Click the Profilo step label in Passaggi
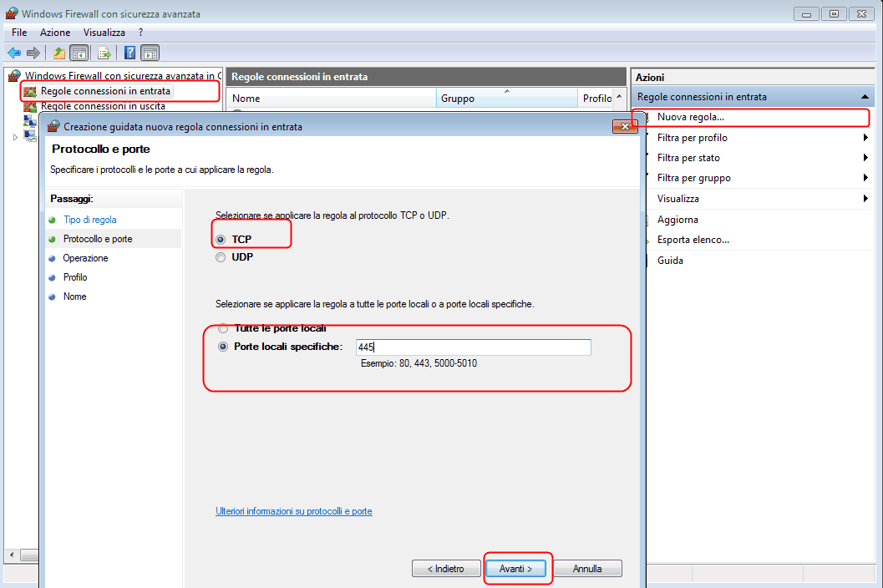The height and width of the screenshot is (588, 883). (75, 277)
